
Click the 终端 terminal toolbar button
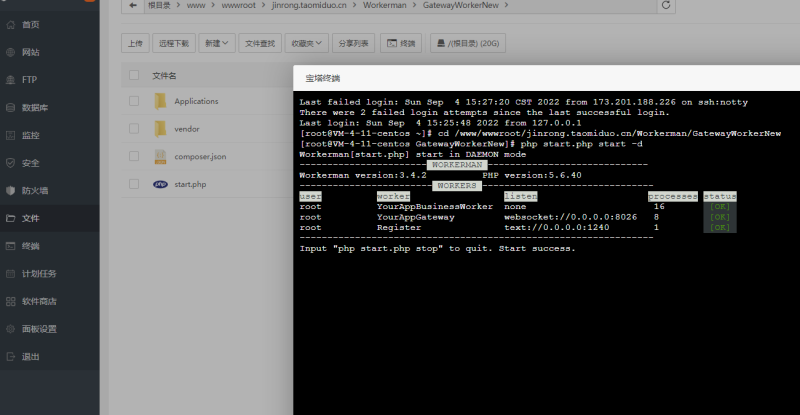tap(401, 43)
